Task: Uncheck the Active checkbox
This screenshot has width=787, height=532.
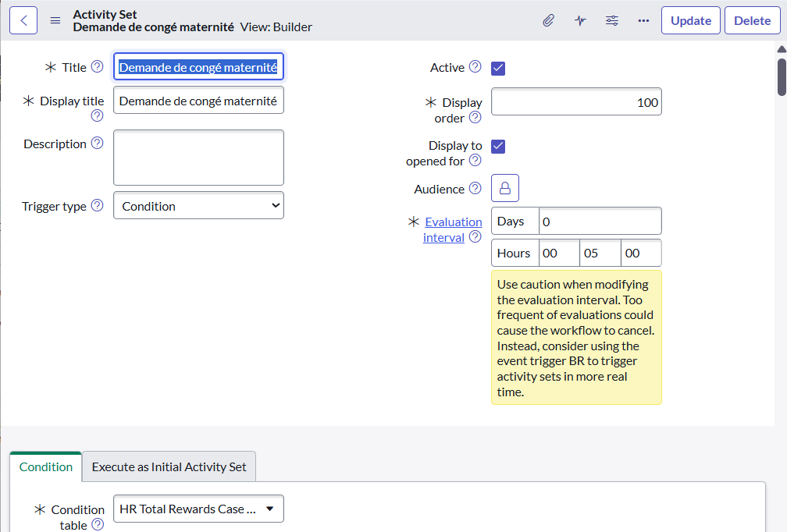Action: (498, 68)
